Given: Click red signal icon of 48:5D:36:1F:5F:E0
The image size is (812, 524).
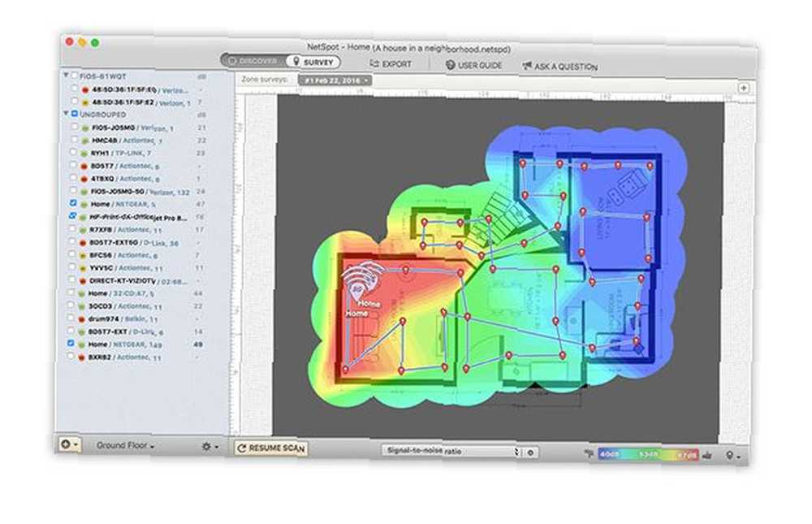Looking at the screenshot, I should click(85, 89).
